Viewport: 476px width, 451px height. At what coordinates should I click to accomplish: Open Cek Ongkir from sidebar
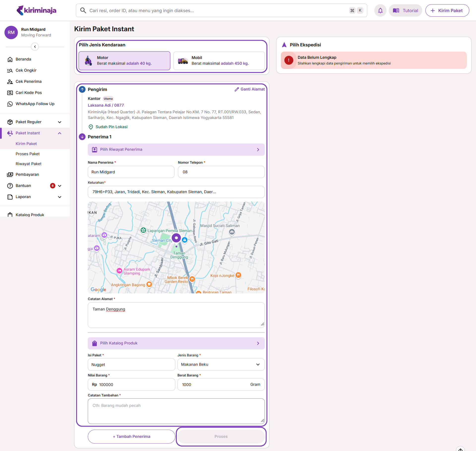click(26, 70)
